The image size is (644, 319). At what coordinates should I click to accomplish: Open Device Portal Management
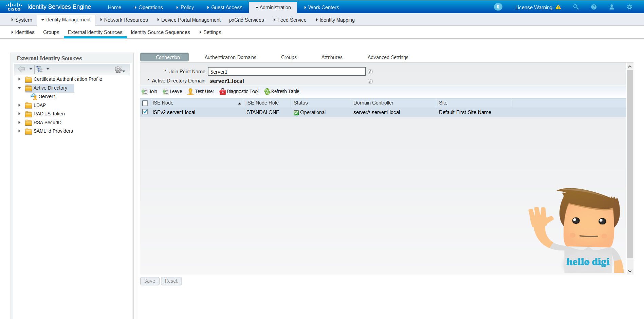click(189, 20)
